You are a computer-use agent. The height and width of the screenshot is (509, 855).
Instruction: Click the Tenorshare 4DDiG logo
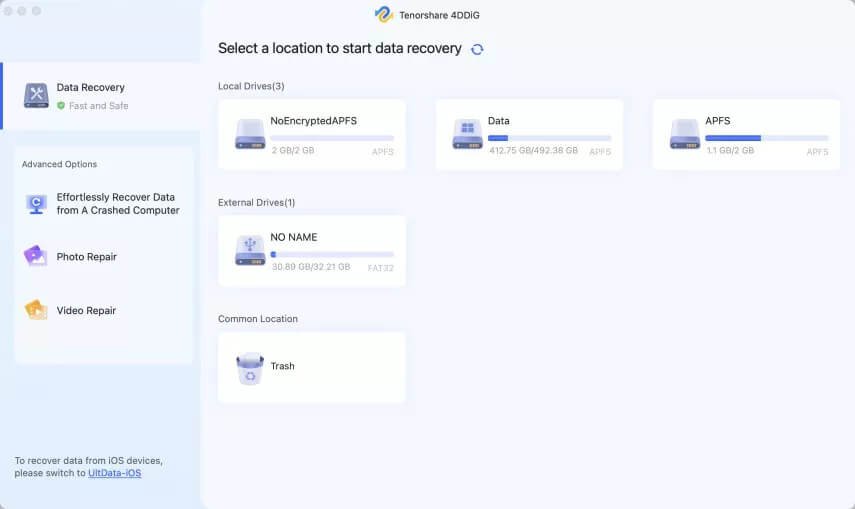[384, 14]
